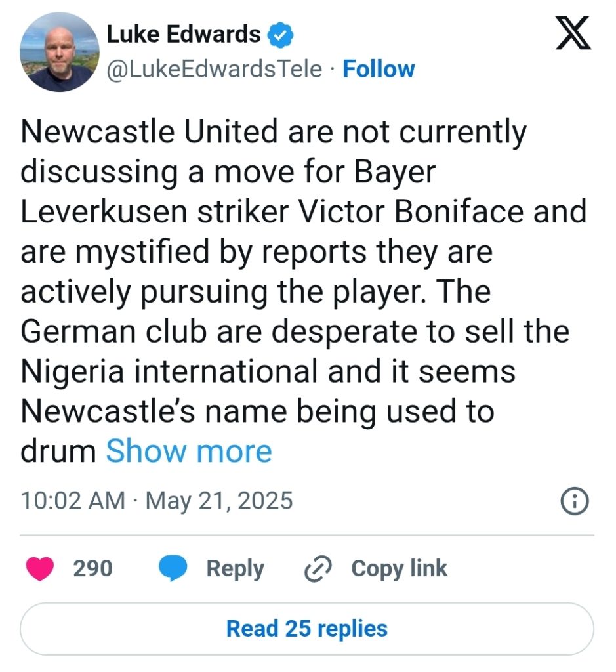Open the @LukeEdwardsTele handle
This screenshot has height=672, width=616.
pyautogui.click(x=214, y=70)
